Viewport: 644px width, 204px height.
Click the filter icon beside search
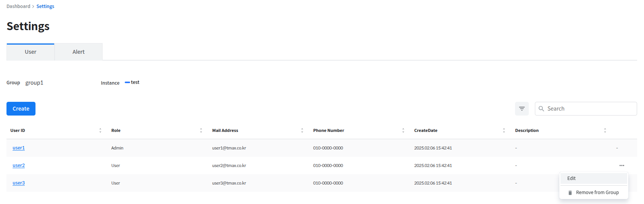[522, 109]
